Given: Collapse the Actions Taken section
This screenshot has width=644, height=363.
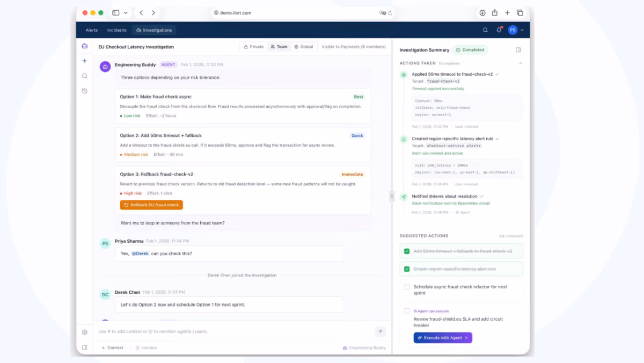Looking at the screenshot, I should (520, 63).
